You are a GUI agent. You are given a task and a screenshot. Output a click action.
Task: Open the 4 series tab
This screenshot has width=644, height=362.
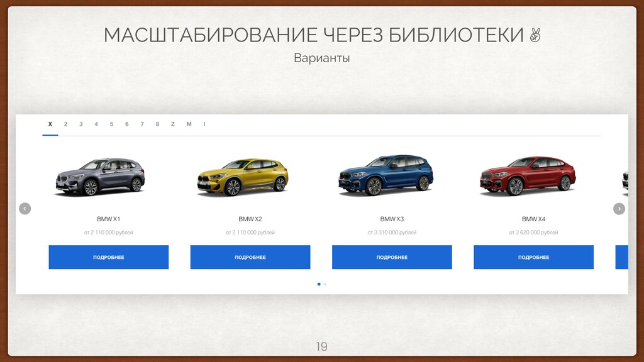[96, 124]
